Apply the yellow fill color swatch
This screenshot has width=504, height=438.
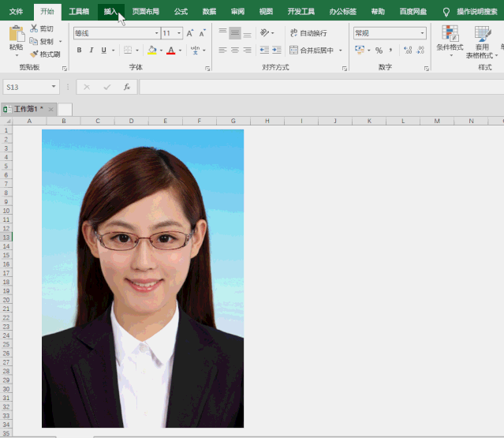[x=152, y=51]
